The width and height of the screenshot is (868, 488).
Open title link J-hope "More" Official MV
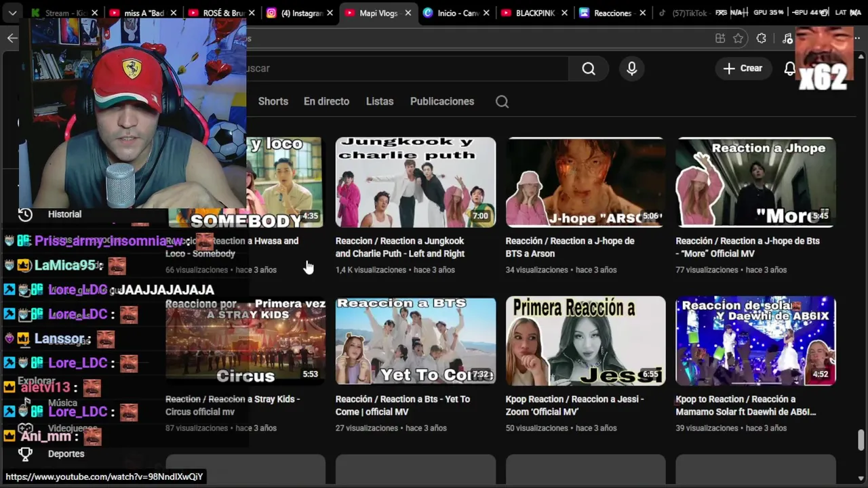747,247
